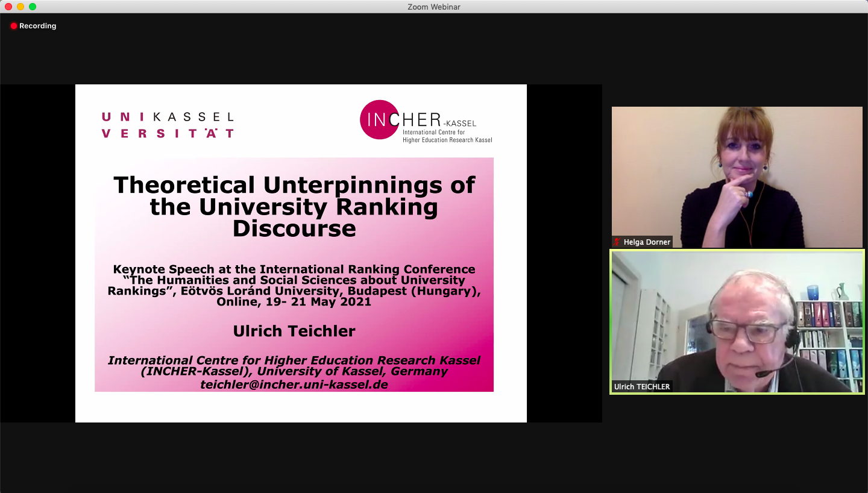This screenshot has width=868, height=493.
Task: Click the 'Keynote Speech at the International Ranking Conference' line
Action: (x=294, y=269)
